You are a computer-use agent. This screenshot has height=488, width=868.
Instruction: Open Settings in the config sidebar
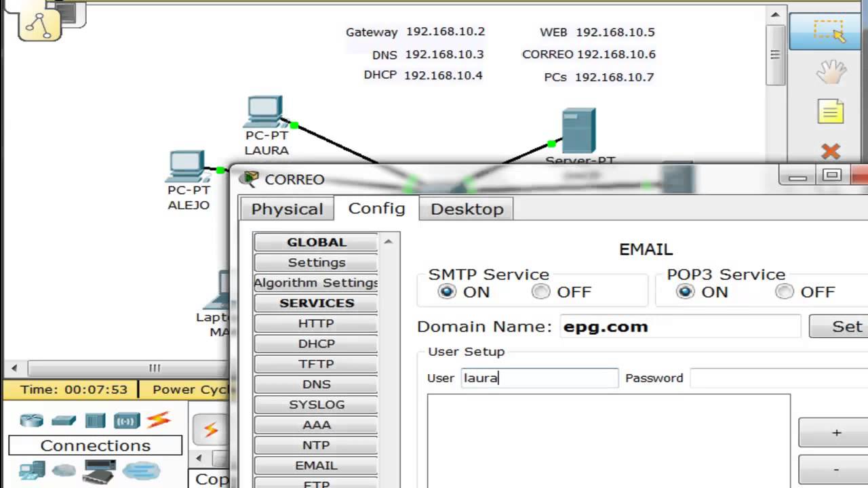coord(316,262)
